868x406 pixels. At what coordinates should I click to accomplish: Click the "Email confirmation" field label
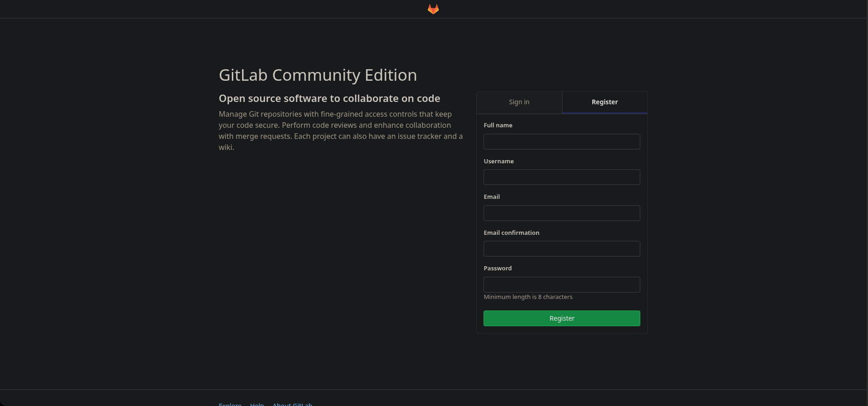point(512,233)
